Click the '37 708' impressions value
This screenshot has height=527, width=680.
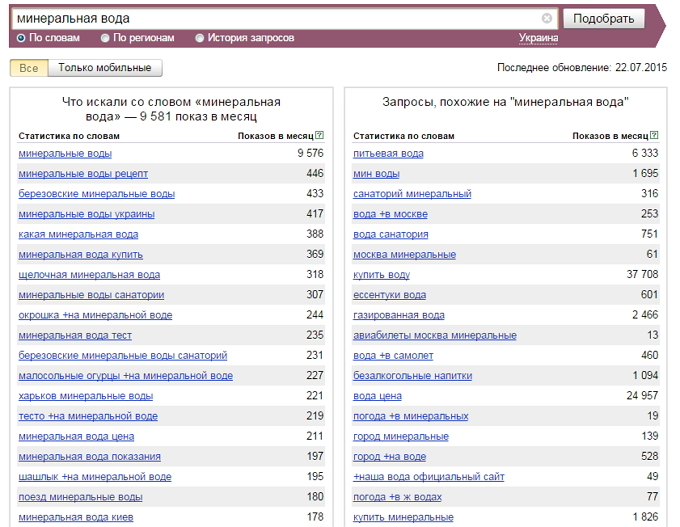click(x=642, y=274)
